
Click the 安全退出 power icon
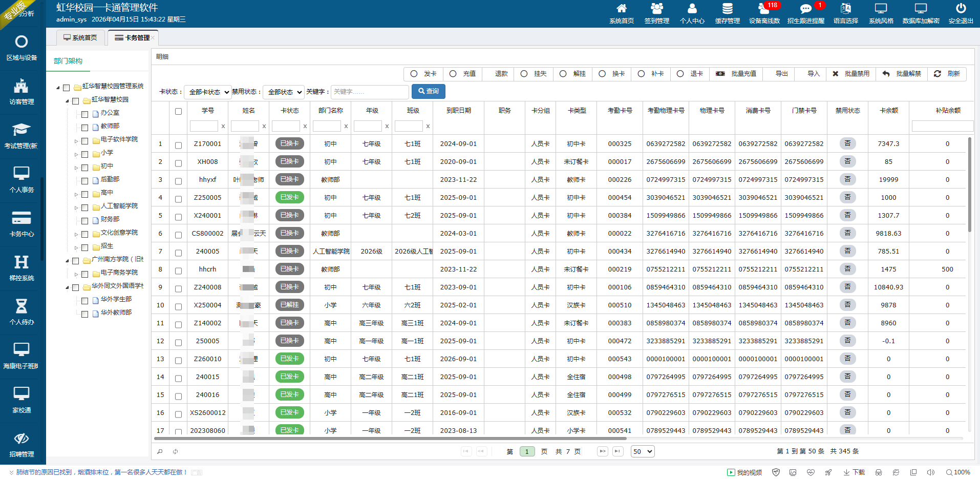pos(961,9)
